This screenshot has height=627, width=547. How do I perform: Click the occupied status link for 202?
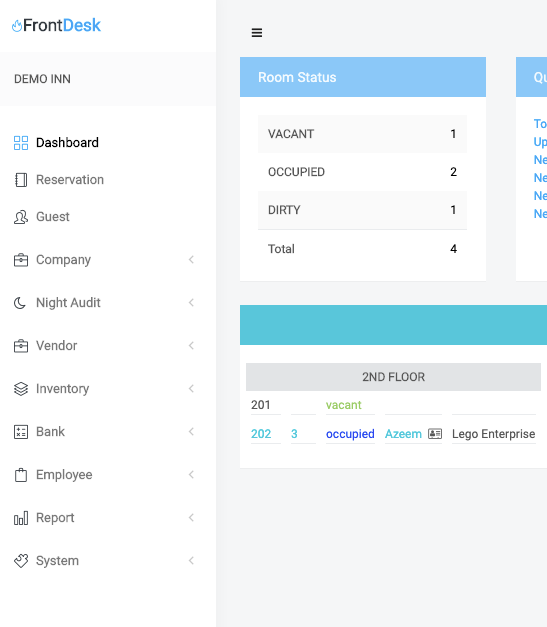(x=350, y=434)
